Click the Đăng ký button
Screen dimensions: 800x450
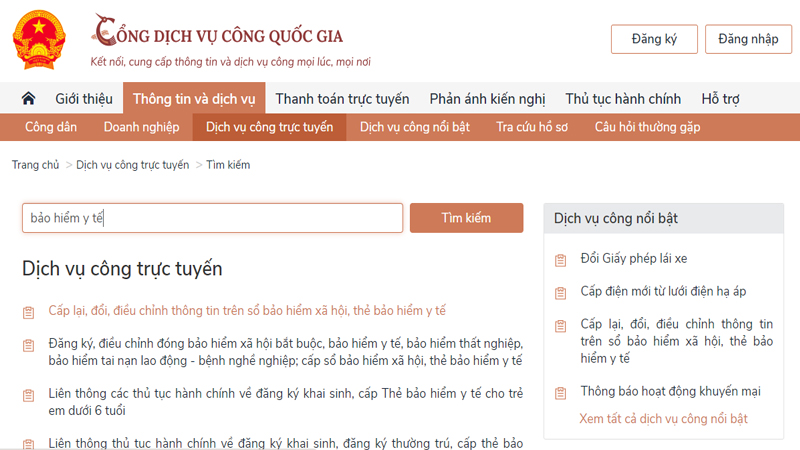coord(654,39)
